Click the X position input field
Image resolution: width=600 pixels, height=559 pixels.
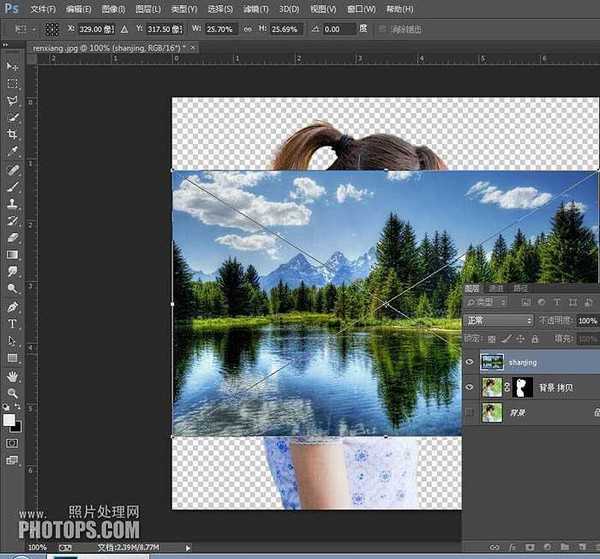pos(93,30)
